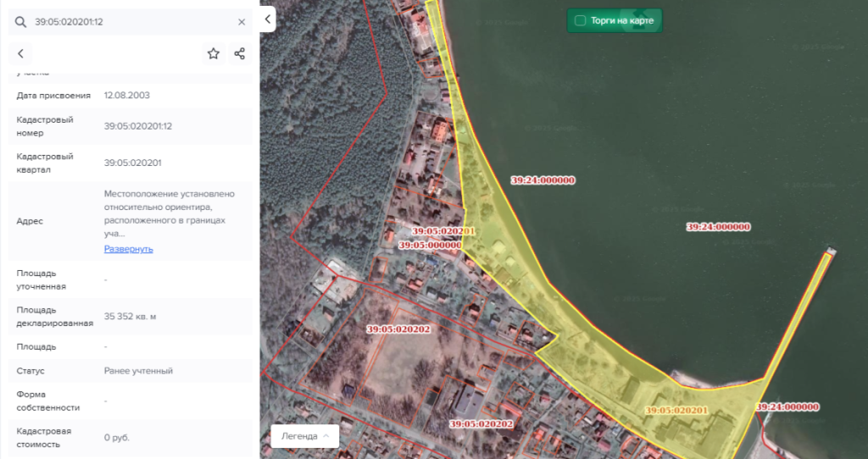Image resolution: width=868 pixels, height=459 pixels.
Task: Click the declared area value 35 352 кв. м
Action: tap(130, 316)
